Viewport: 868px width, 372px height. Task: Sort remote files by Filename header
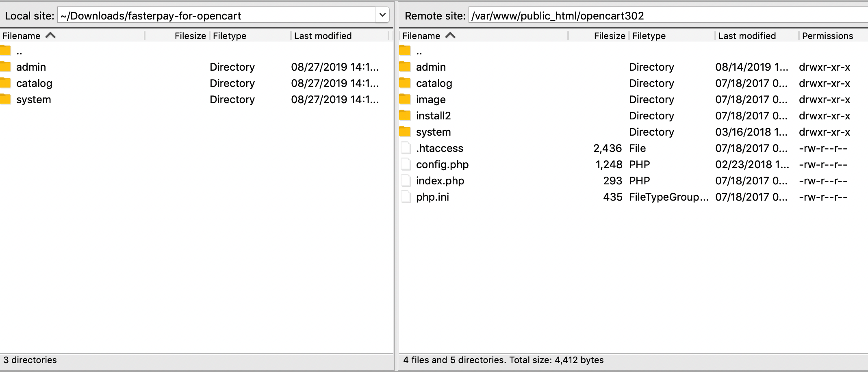(x=484, y=36)
